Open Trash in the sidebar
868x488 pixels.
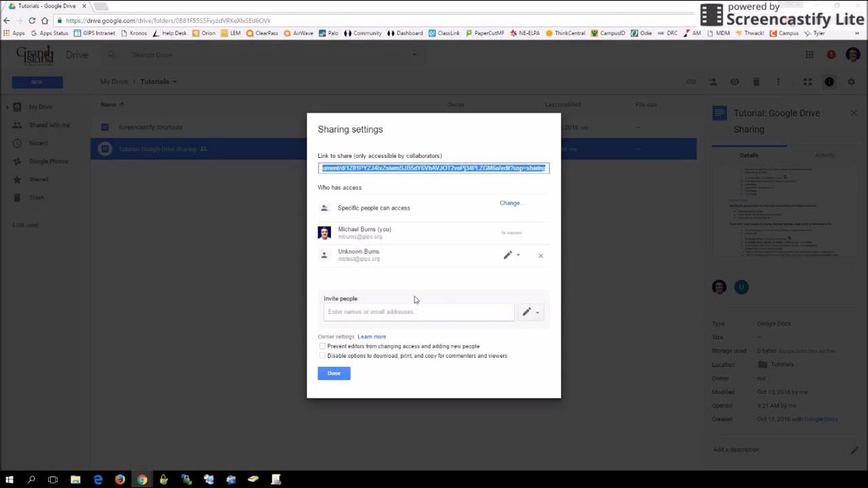click(x=36, y=198)
